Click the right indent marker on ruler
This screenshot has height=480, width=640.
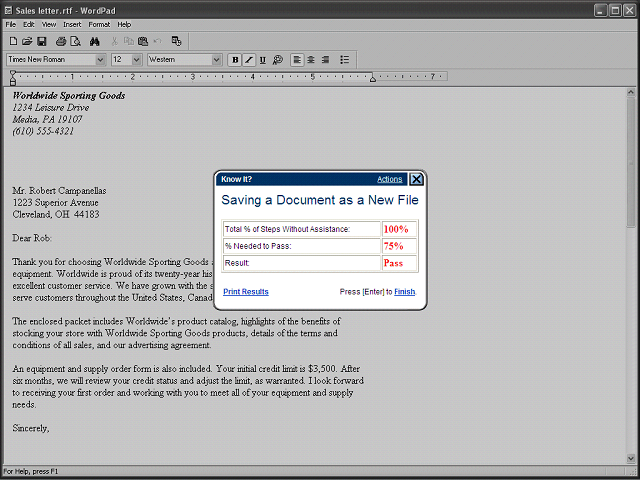373,78
